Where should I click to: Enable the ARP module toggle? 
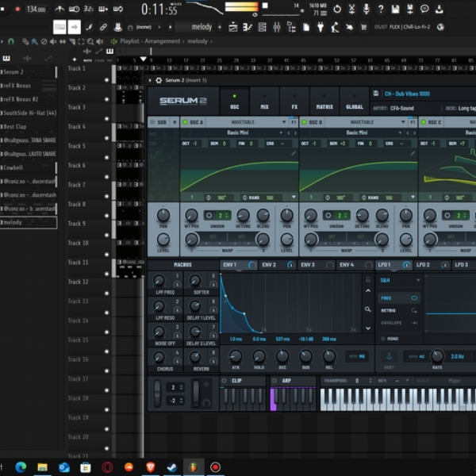coord(274,381)
